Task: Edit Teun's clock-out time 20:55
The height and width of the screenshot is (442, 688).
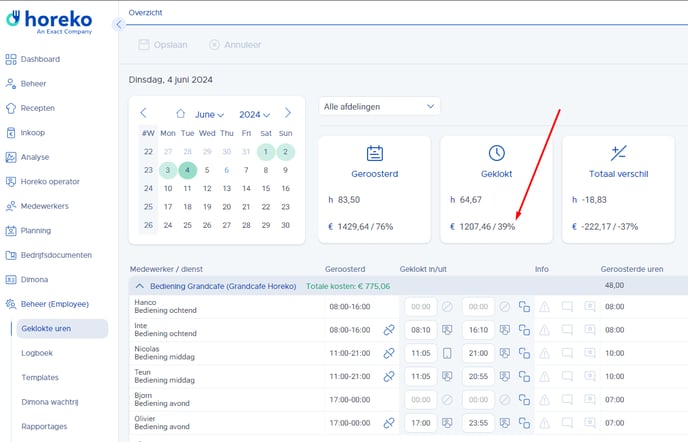Action: point(478,377)
